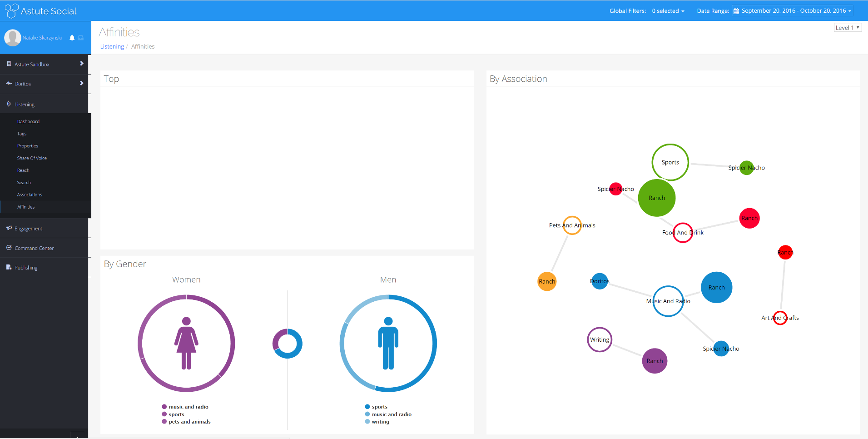Click the writing legend dot
The width and height of the screenshot is (868, 439).
367,421
